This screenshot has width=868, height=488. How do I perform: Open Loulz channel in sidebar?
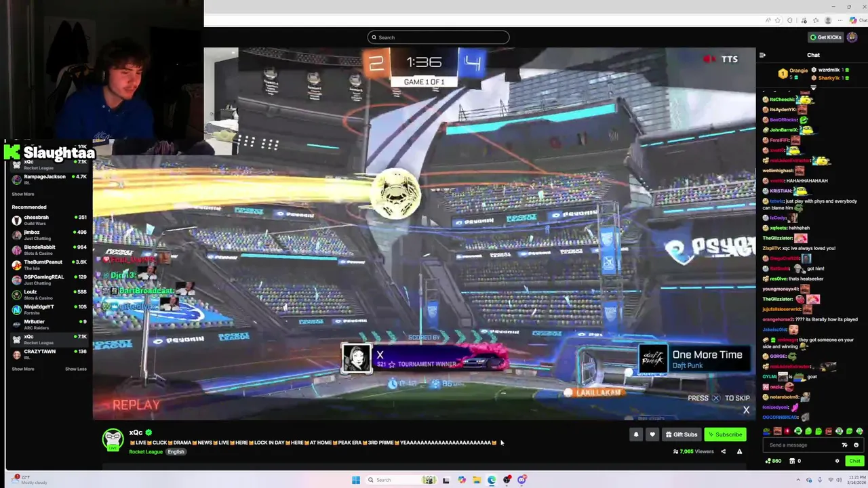(x=49, y=293)
